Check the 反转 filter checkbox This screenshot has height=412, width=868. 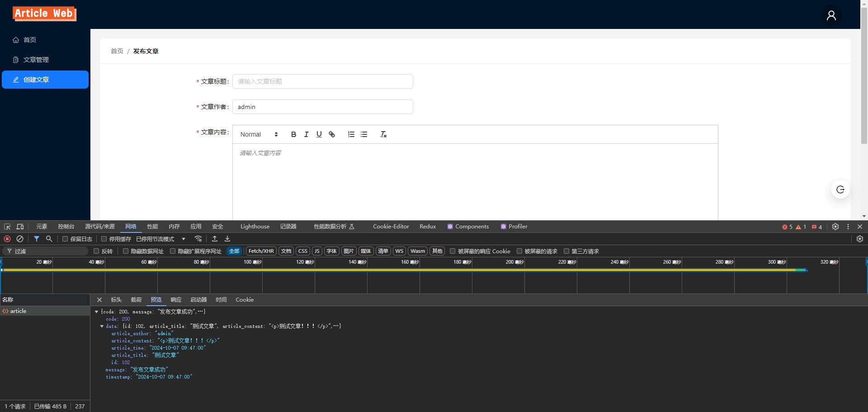96,251
